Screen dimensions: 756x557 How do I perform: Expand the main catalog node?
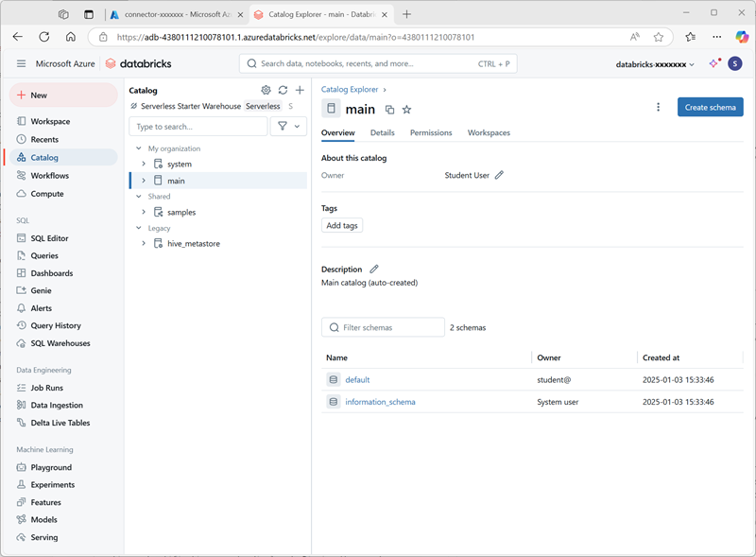144,181
